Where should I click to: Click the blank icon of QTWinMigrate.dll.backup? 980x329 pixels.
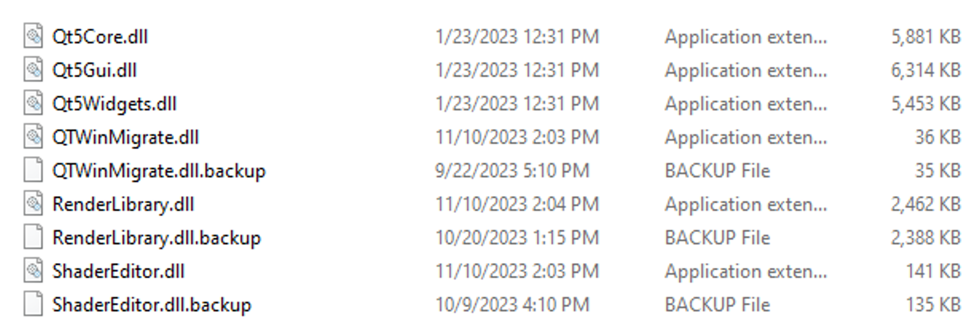point(33,170)
